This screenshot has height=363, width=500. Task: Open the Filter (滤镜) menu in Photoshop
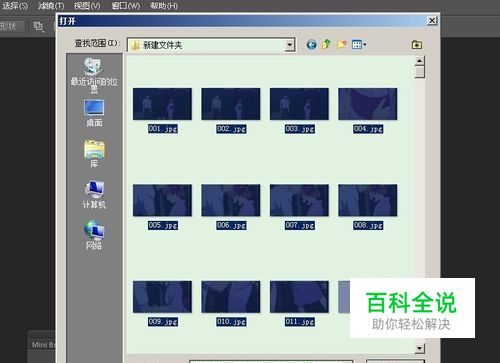(x=51, y=6)
